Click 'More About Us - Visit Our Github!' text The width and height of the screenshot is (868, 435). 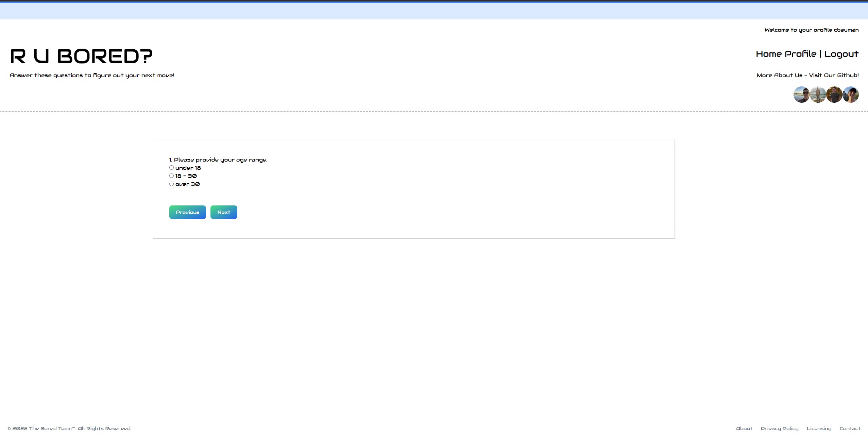(x=807, y=76)
